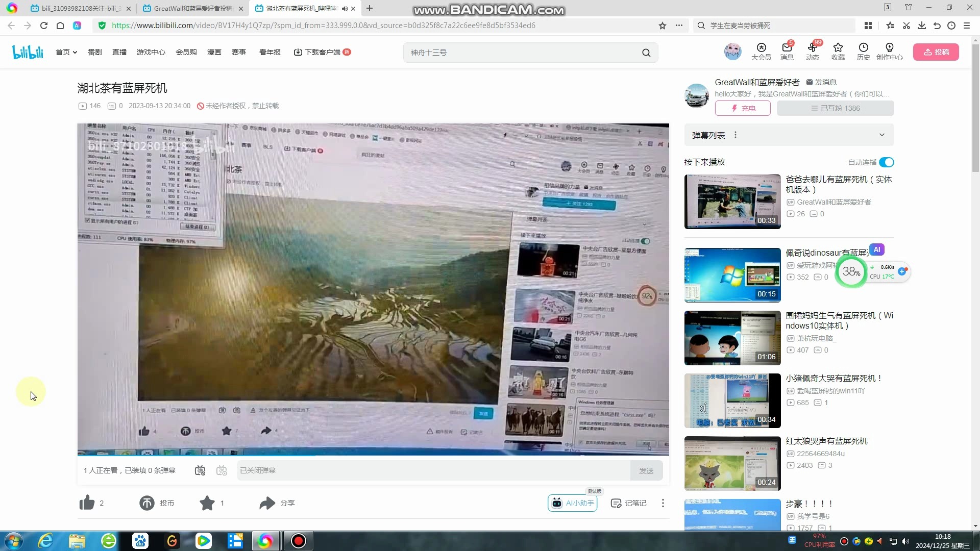
Task: Click the browser address bar URL
Action: coord(324,26)
